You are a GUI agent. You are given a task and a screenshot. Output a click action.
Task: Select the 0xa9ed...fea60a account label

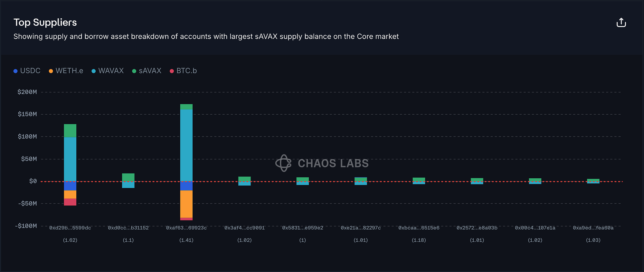[x=593, y=228]
